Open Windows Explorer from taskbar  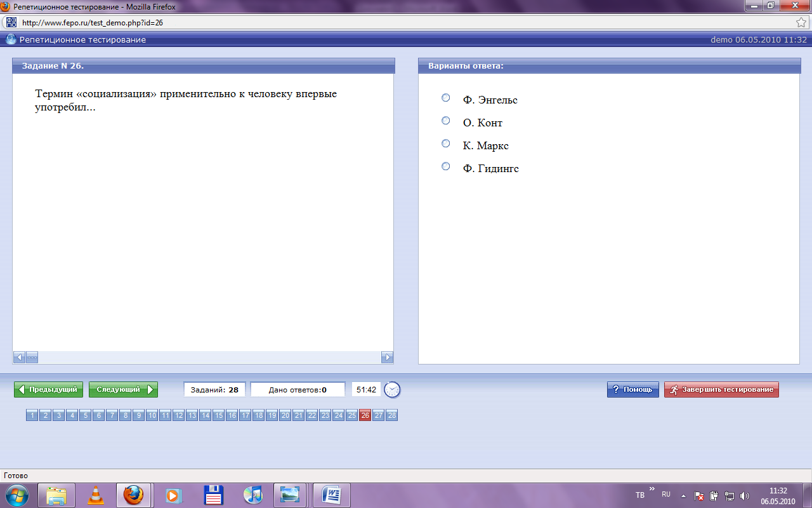click(56, 495)
